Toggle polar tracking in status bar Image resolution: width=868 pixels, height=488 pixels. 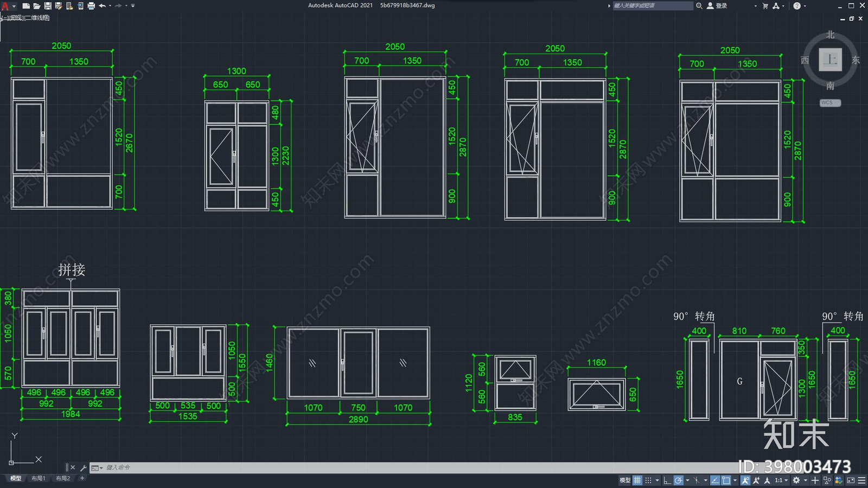[x=679, y=480]
